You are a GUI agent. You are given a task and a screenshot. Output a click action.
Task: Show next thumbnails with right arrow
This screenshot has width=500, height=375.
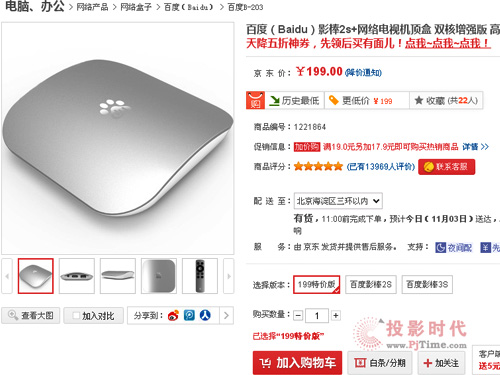[x=229, y=276]
